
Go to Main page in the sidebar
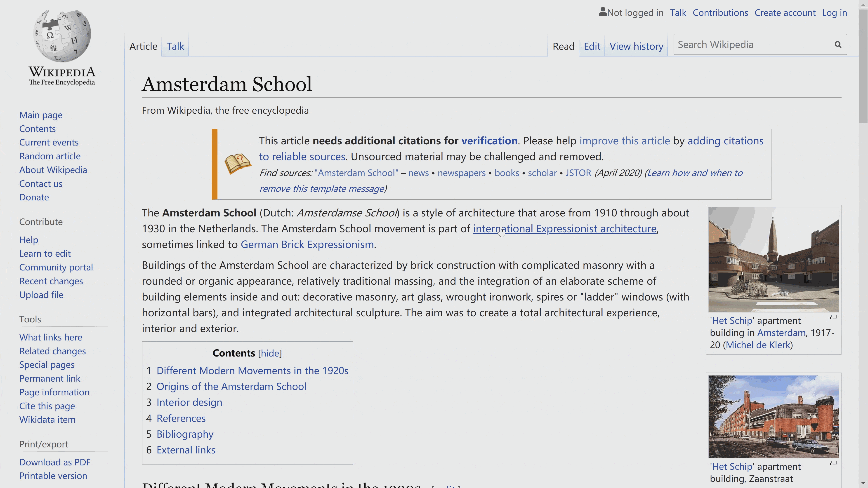coord(41,115)
